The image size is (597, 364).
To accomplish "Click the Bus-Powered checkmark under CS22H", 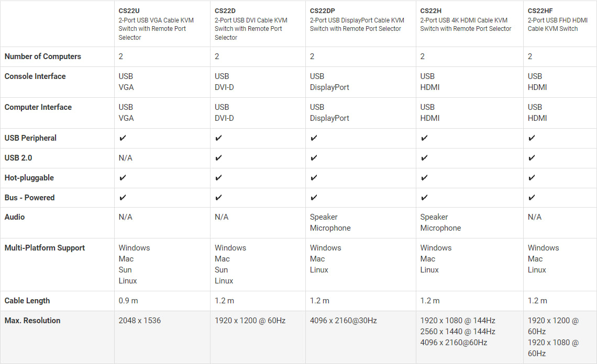I will [x=424, y=197].
